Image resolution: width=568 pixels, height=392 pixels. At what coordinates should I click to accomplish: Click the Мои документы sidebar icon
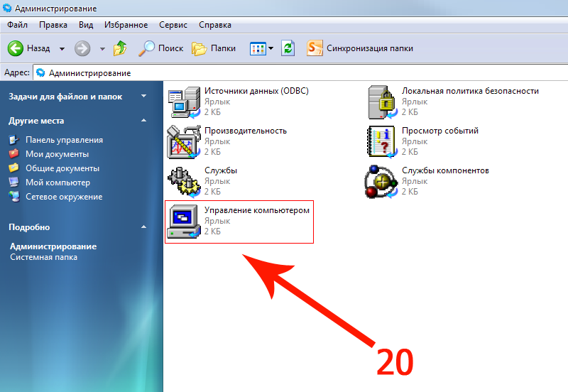coord(13,154)
